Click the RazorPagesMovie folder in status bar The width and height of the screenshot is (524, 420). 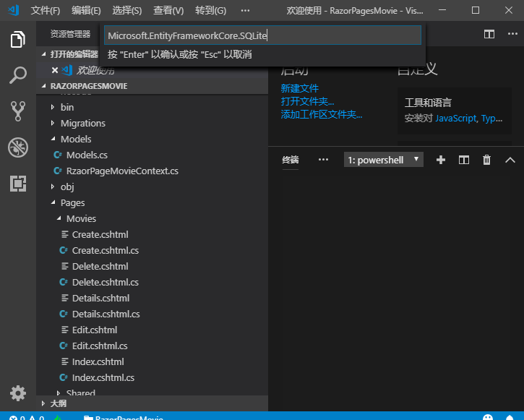[123, 417]
